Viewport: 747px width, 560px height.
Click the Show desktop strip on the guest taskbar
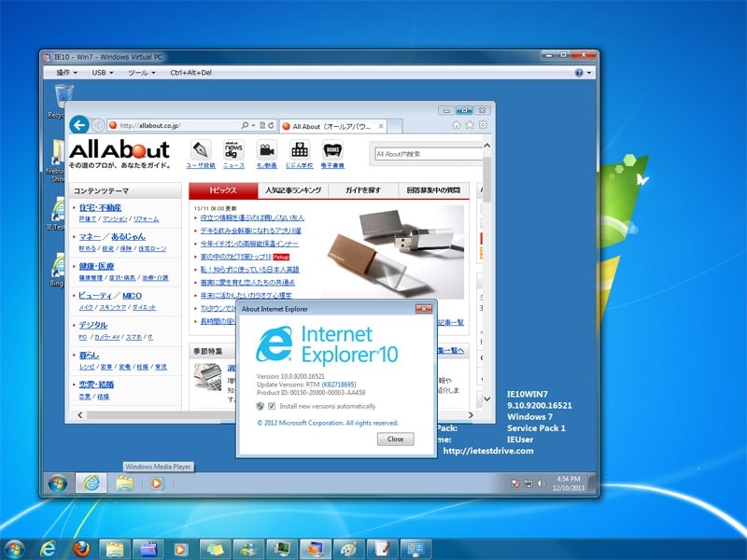(x=592, y=483)
